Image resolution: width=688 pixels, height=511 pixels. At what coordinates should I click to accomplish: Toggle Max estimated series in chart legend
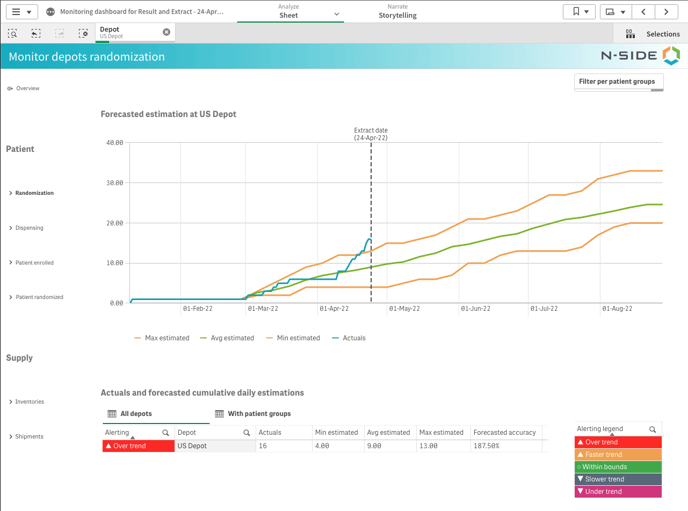pyautogui.click(x=161, y=338)
